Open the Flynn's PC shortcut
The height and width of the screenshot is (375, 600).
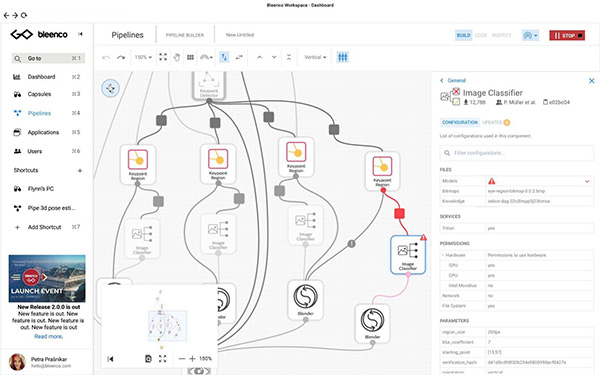coord(41,189)
